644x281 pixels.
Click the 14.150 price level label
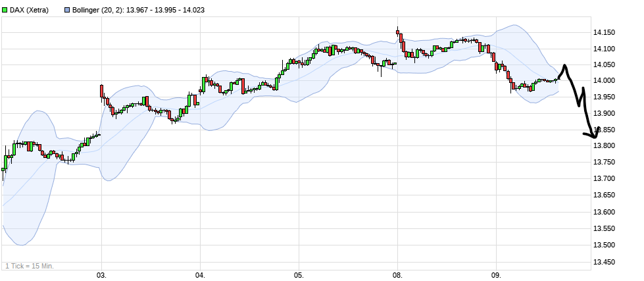[604, 32]
